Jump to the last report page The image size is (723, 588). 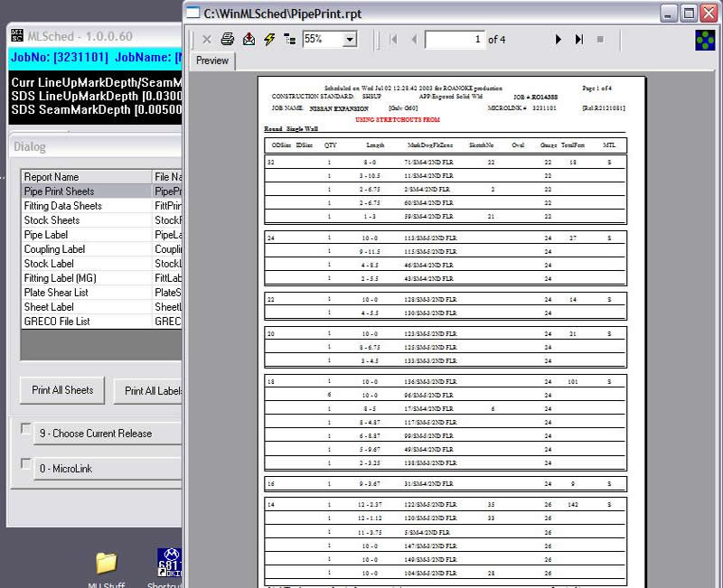579,40
